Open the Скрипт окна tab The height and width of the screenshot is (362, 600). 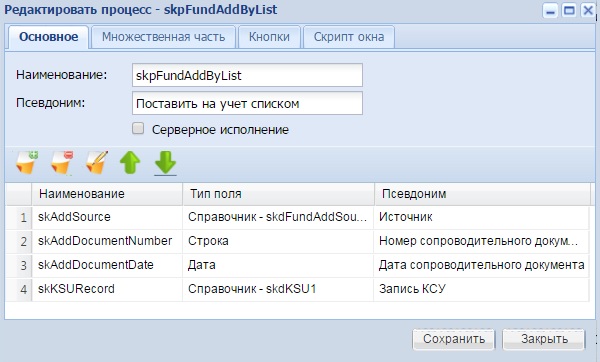pos(349,37)
